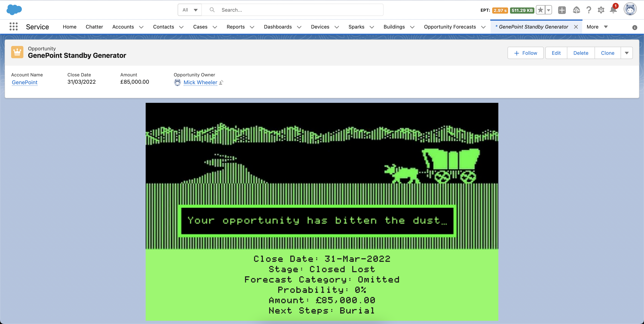Image resolution: width=644 pixels, height=324 pixels.
Task: Click the Salesforce cloud logo
Action: coord(14,10)
